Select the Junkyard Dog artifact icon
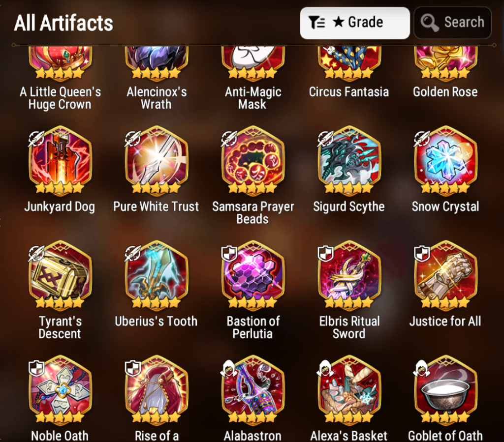The image size is (504, 442). click(60, 161)
